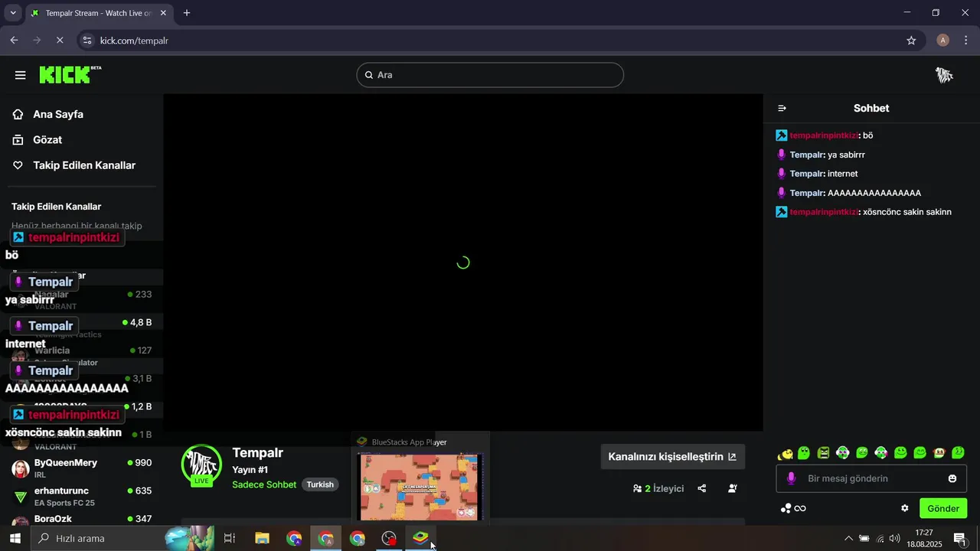The height and width of the screenshot is (551, 980).
Task: Click the Gönder button
Action: click(943, 508)
